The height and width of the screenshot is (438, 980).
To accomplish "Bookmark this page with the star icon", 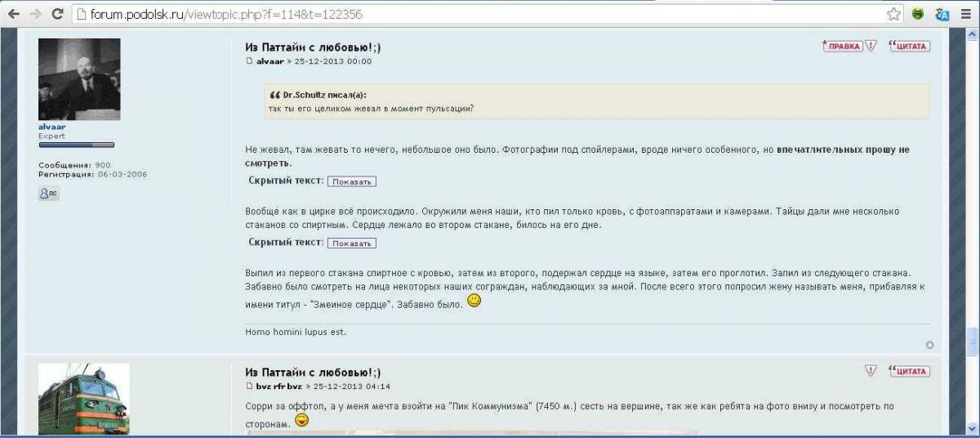I will [x=894, y=14].
